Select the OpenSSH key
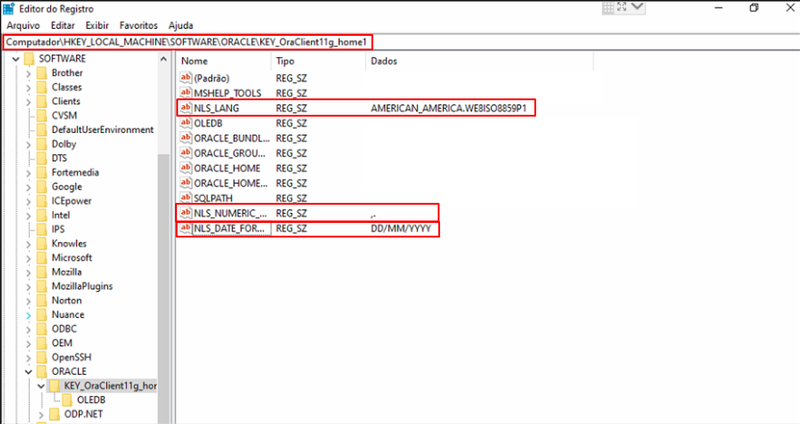This screenshot has height=424, width=800. (x=71, y=357)
